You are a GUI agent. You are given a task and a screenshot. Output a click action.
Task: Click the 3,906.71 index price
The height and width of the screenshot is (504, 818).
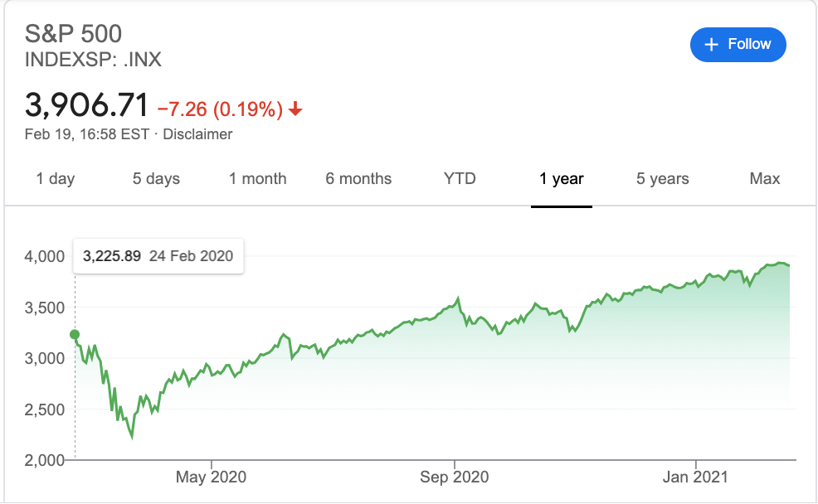[87, 106]
